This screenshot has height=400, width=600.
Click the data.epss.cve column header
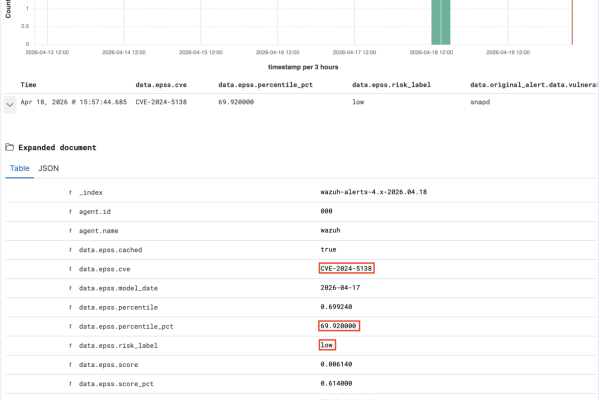tap(161, 85)
